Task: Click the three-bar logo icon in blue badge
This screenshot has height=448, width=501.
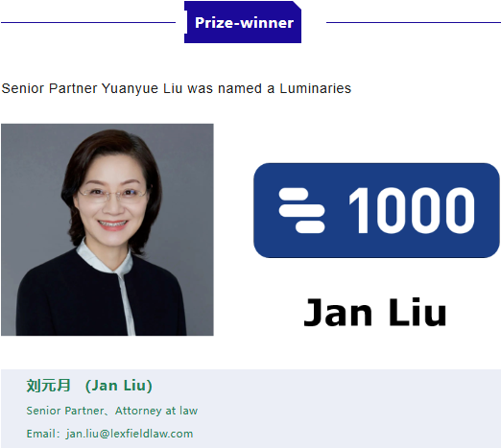Action: (301, 210)
